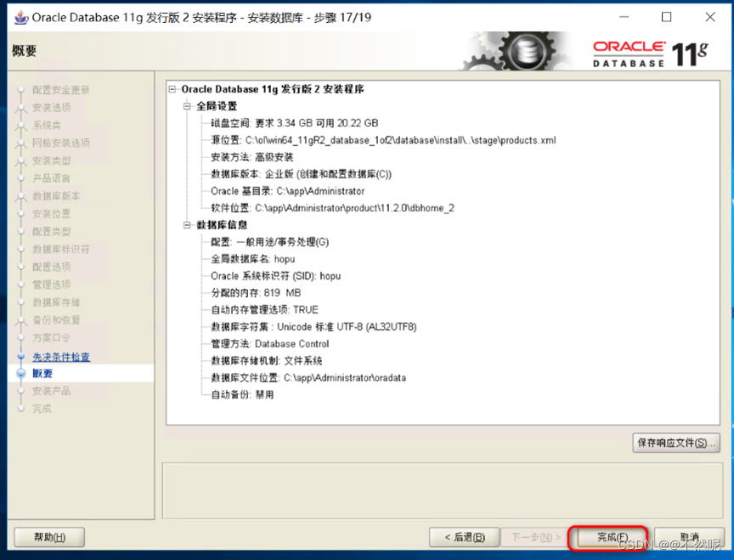This screenshot has height=560, width=734.
Task: Minimize the installer window
Action: (x=624, y=17)
